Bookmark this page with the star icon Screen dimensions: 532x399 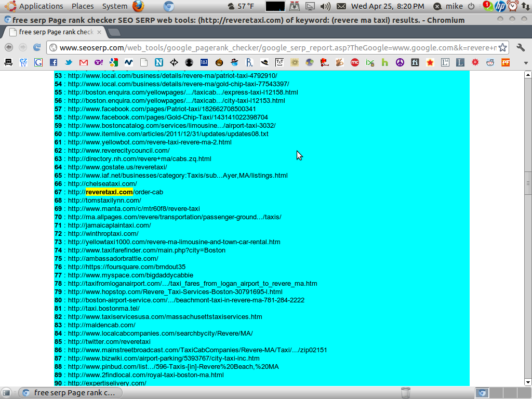click(x=502, y=47)
